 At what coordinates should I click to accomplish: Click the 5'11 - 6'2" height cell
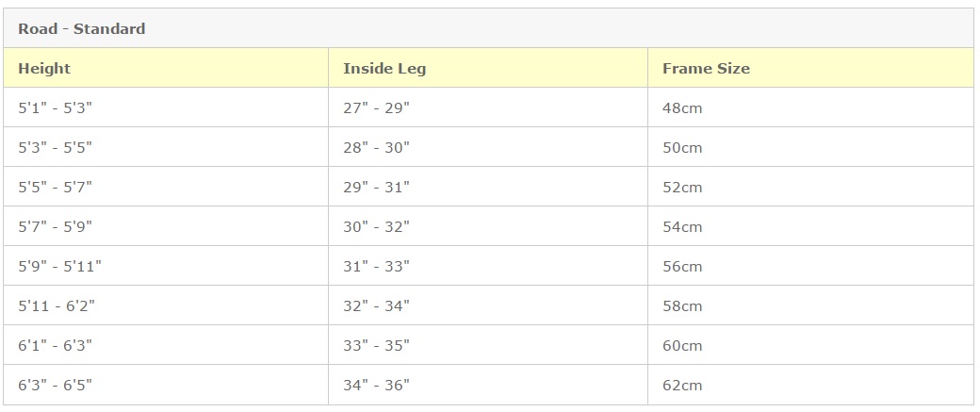point(56,306)
